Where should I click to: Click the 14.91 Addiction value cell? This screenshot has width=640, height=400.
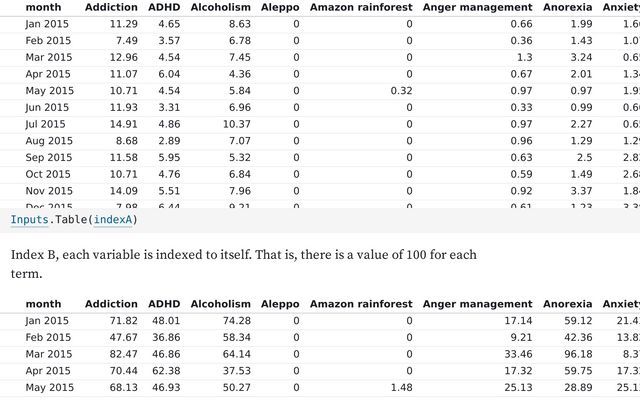pos(123,124)
